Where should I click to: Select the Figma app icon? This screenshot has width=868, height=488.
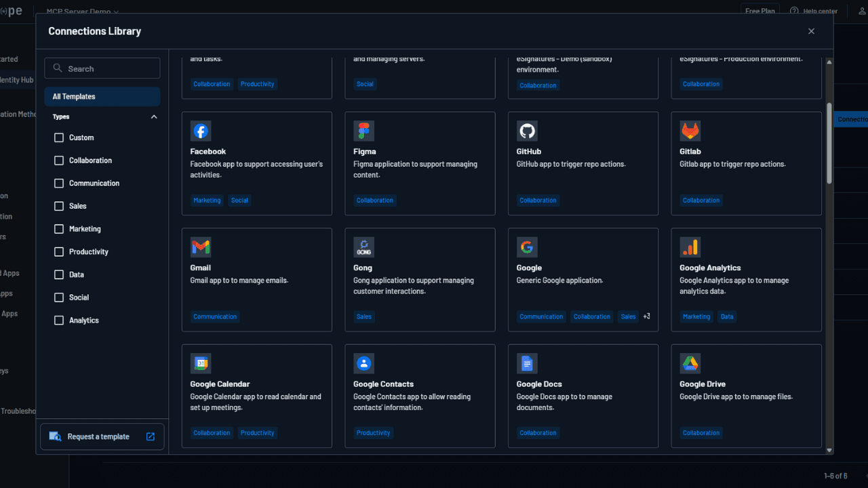(x=363, y=131)
